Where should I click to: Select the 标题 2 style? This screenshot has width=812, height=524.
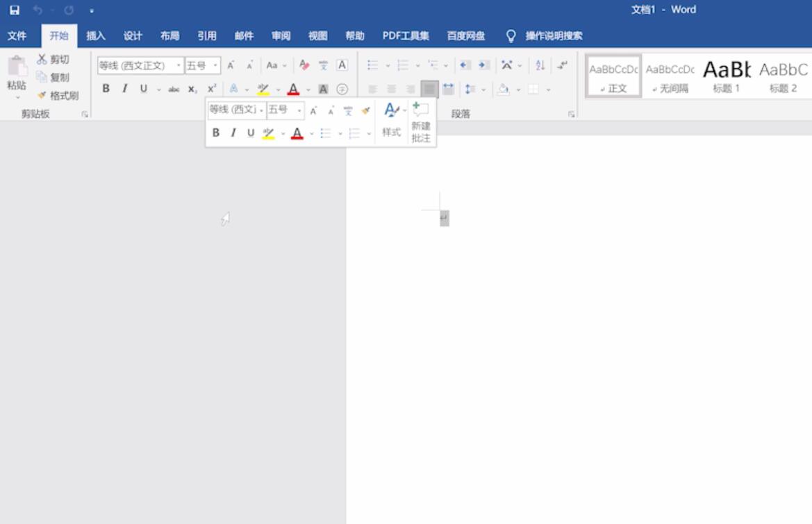click(x=783, y=76)
